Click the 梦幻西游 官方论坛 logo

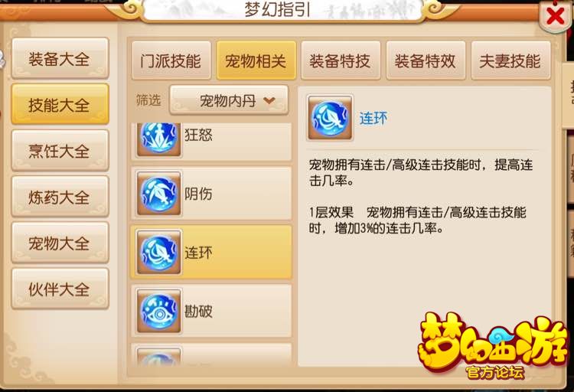click(492, 346)
